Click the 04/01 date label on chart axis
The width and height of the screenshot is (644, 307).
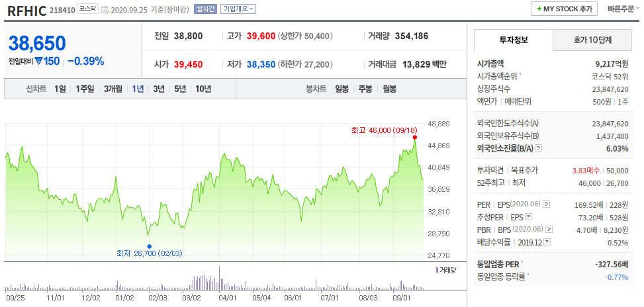pyautogui.click(x=227, y=298)
